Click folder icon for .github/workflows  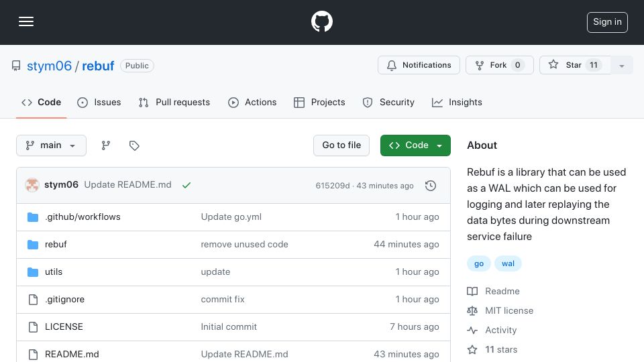point(33,217)
